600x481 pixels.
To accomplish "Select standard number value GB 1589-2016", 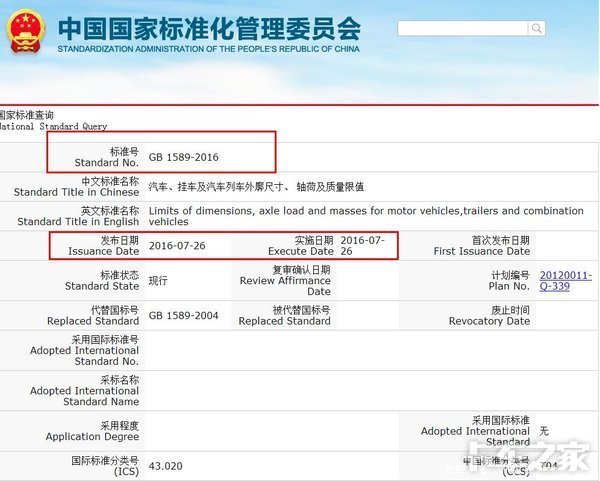I will [184, 157].
